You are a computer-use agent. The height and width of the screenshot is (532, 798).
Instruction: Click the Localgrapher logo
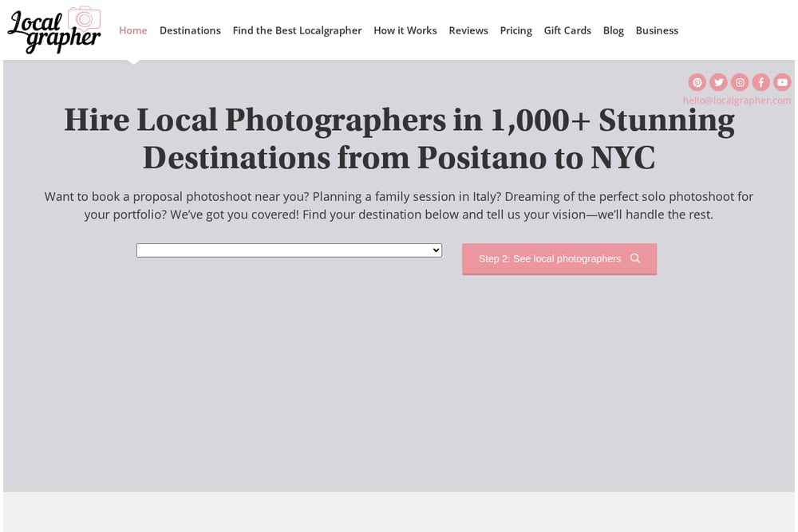pos(54,30)
